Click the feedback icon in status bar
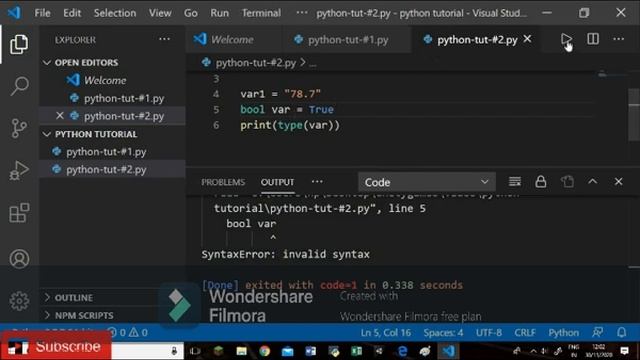Viewport: 640px width, 360px height. pyautogui.click(x=598, y=333)
